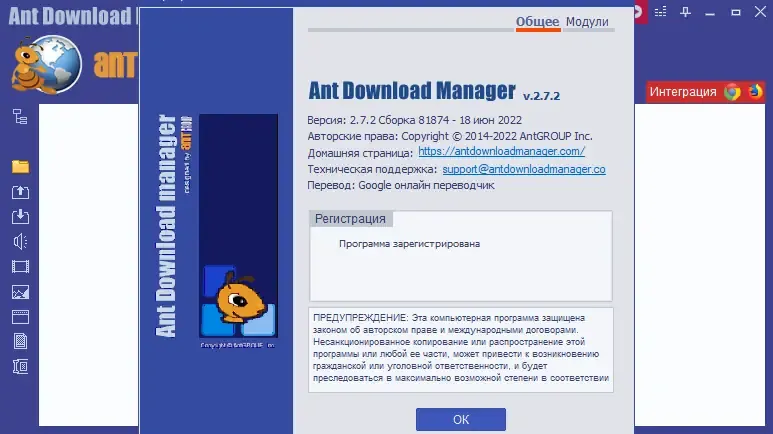
Task: Switch to the Модули tab
Action: pos(587,22)
